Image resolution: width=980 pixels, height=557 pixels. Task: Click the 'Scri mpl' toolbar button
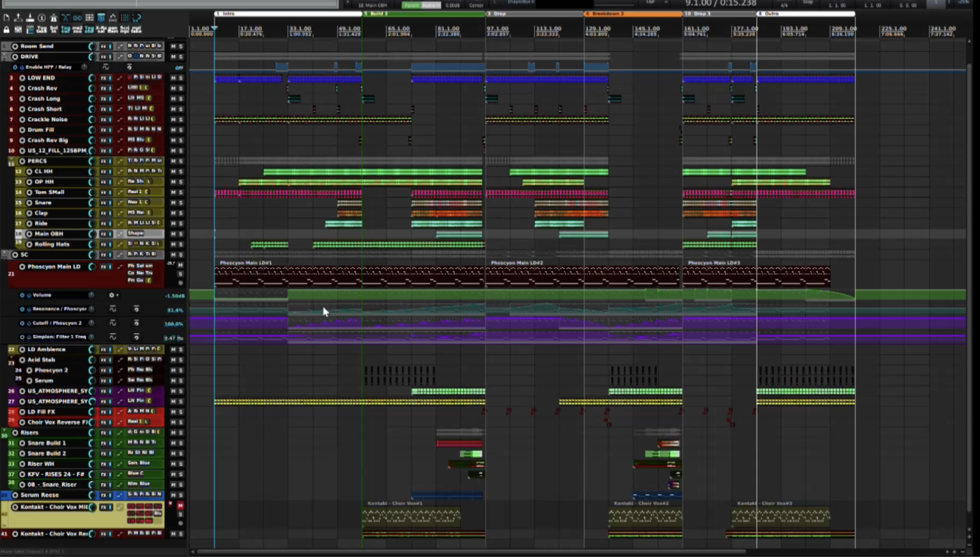tap(125, 30)
